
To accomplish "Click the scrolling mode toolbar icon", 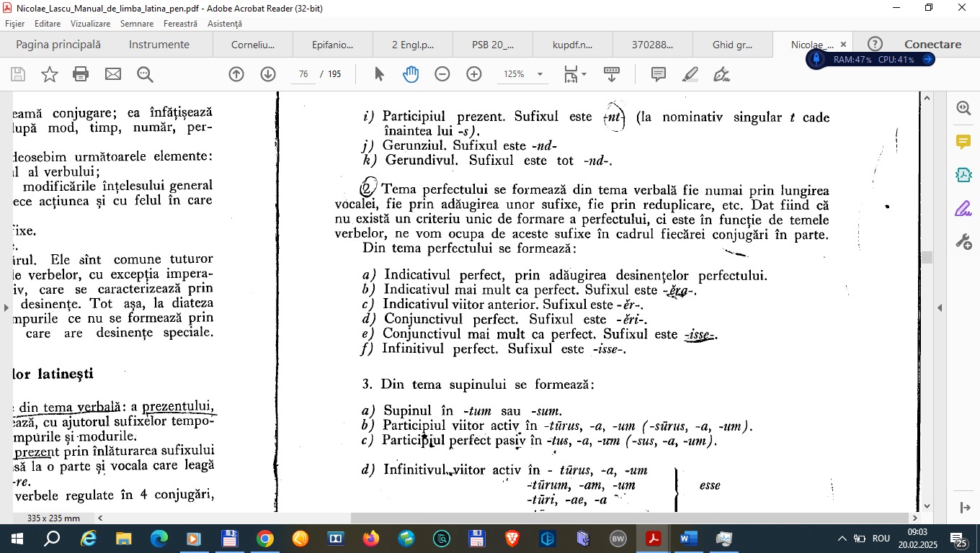I will pos(612,74).
